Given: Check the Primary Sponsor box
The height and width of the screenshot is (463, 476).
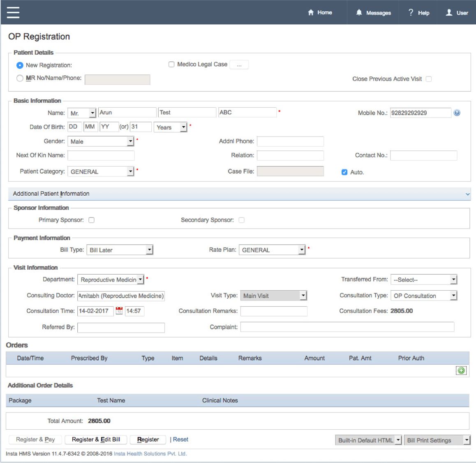Looking at the screenshot, I should point(92,220).
